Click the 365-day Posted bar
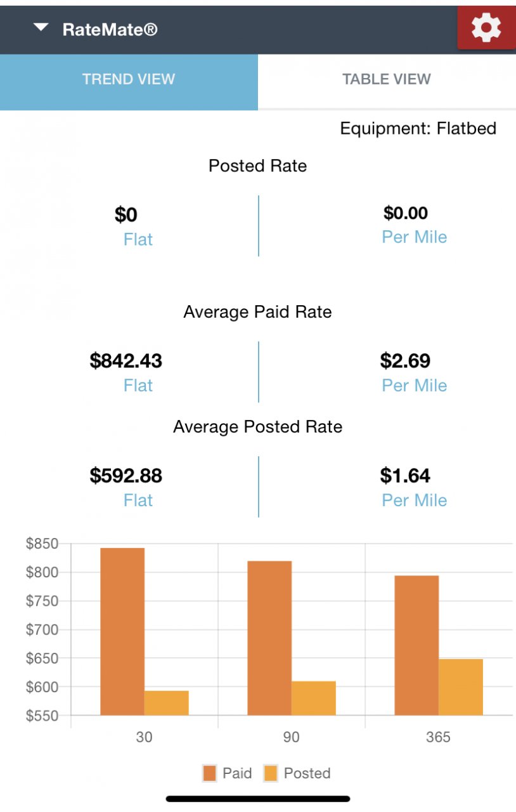This screenshot has height=812, width=516. (x=460, y=687)
